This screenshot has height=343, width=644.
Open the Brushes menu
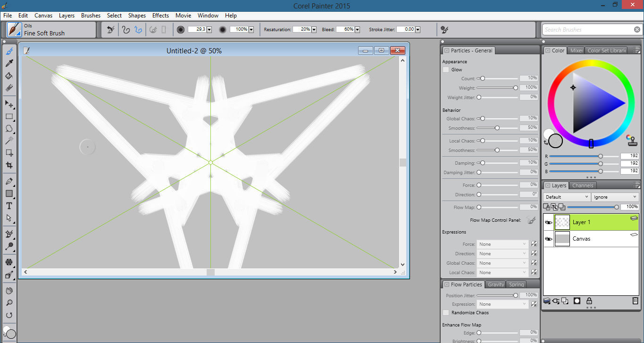tap(91, 16)
